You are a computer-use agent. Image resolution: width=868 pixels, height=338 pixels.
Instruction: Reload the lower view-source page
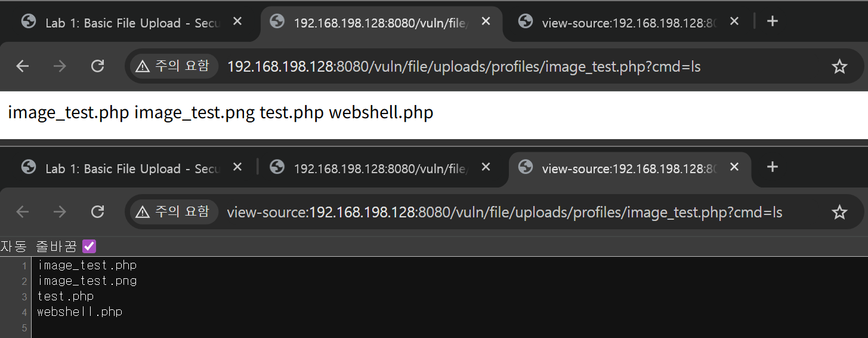click(x=97, y=212)
